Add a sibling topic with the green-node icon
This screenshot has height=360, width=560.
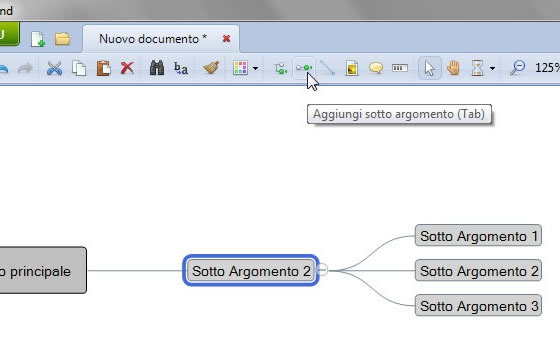click(x=281, y=68)
